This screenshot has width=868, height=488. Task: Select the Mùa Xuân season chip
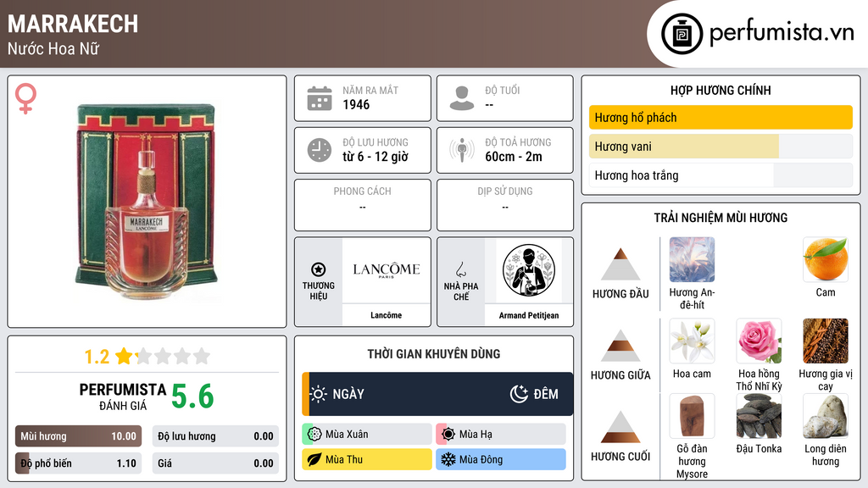tap(367, 435)
